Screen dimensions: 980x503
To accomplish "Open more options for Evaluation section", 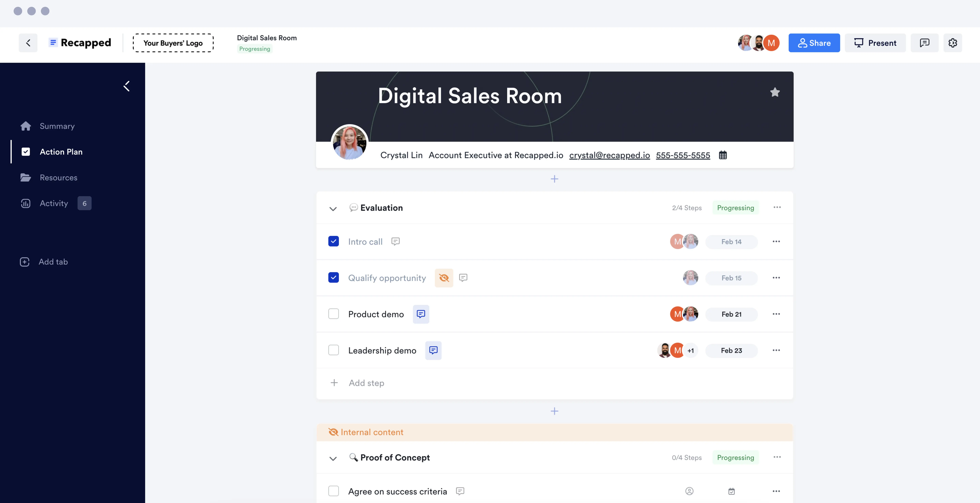I will [x=777, y=208].
